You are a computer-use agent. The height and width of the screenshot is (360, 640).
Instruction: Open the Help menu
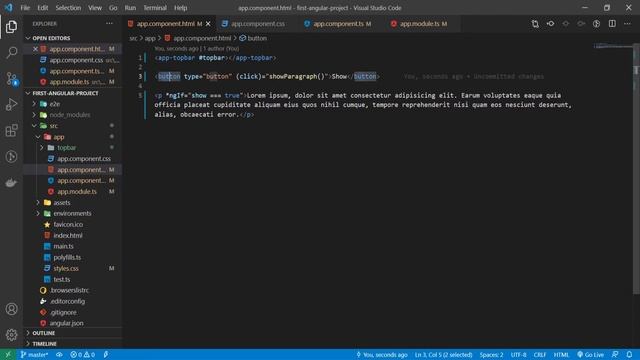[x=180, y=8]
